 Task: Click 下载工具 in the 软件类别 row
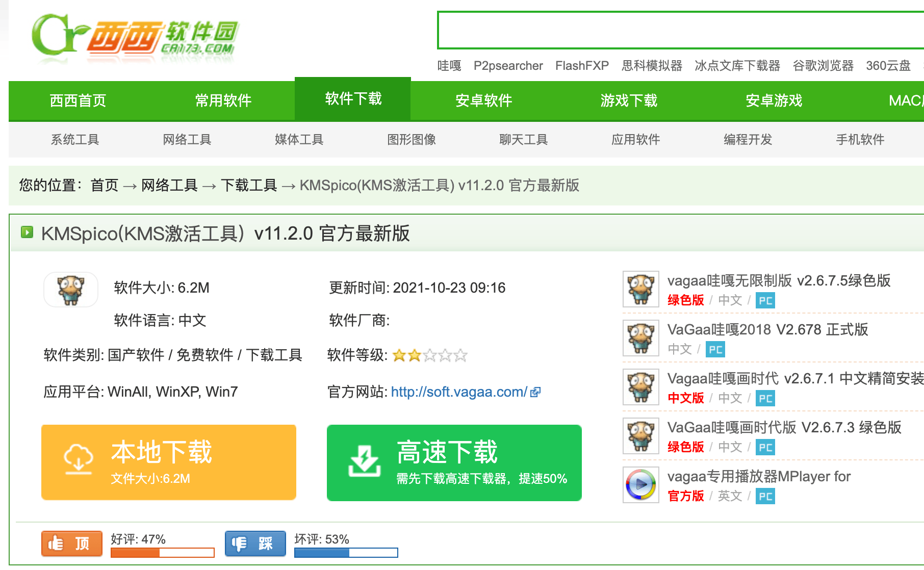click(274, 355)
